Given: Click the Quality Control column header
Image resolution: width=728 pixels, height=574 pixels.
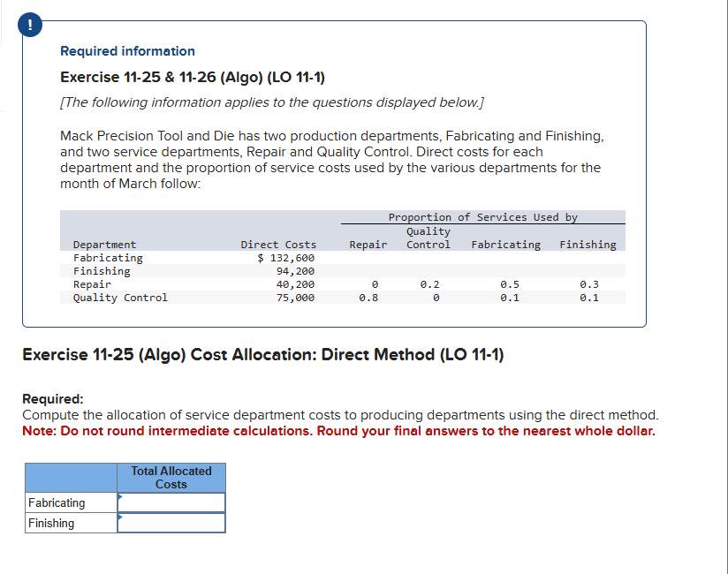Looking at the screenshot, I should (x=428, y=238).
